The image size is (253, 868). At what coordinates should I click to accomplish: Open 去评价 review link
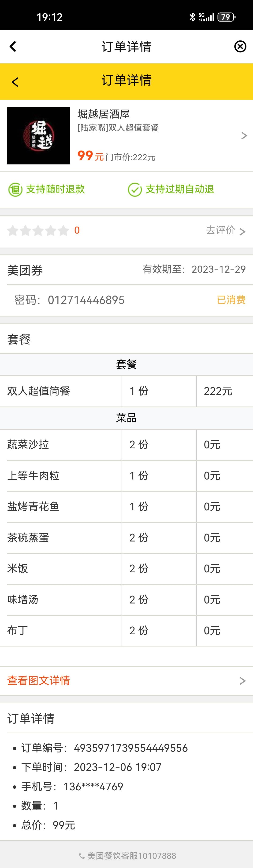pos(221,230)
